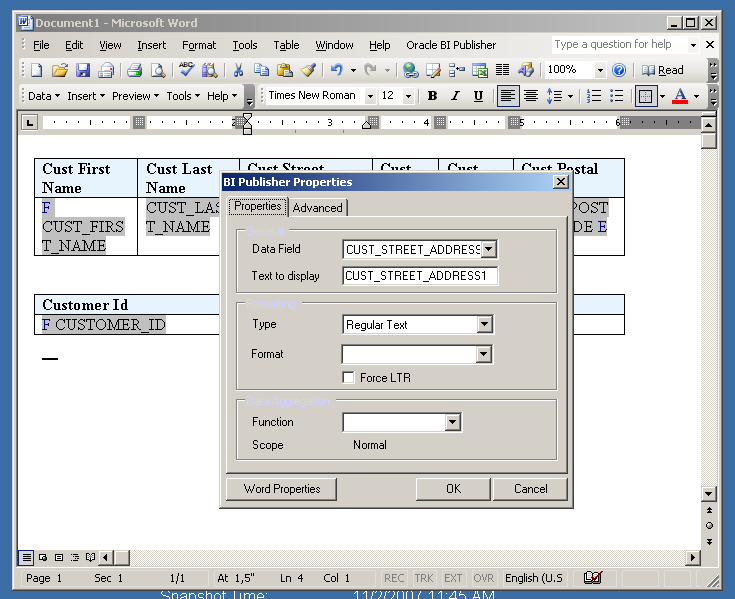Switch to the Advanced tab

[x=317, y=208]
